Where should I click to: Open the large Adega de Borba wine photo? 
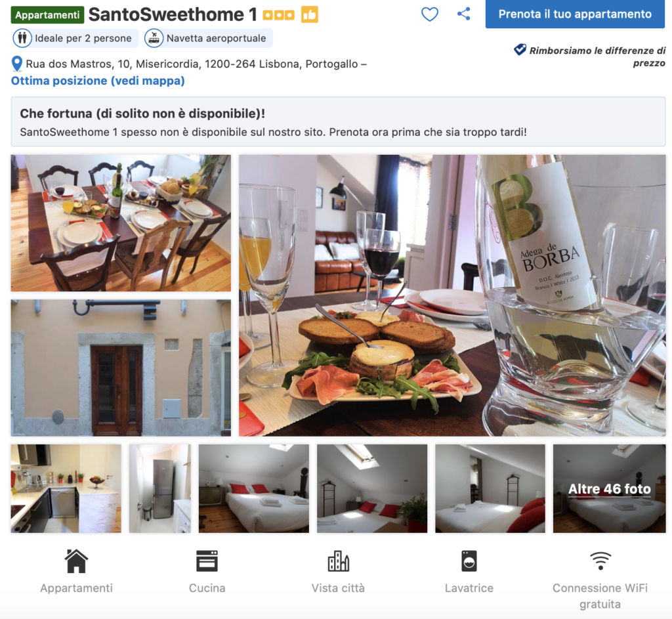452,295
